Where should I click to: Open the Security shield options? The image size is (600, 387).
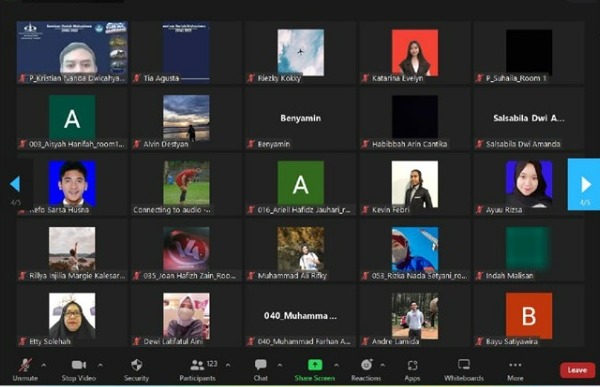[x=136, y=370]
